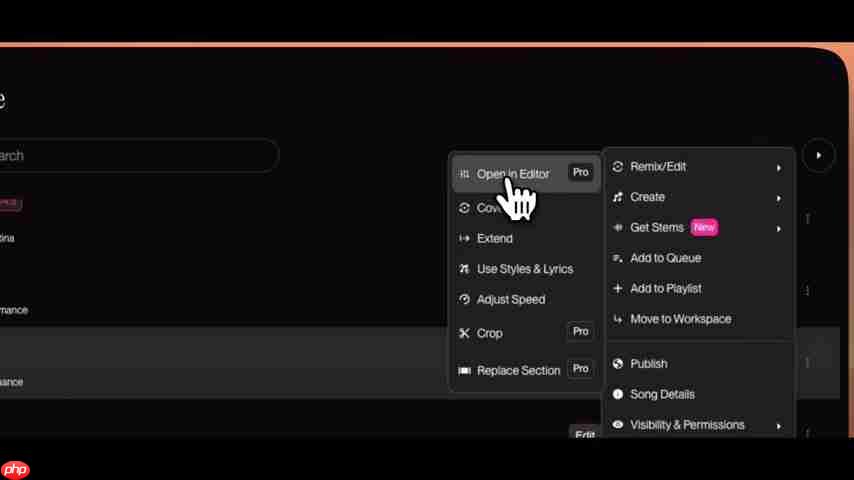Open the Create menu entry
Screen dimensions: 854x480
[699, 197]
